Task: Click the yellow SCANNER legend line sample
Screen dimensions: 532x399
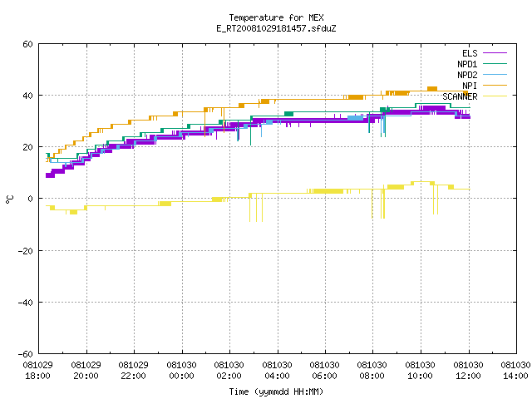Action: pyautogui.click(x=495, y=96)
